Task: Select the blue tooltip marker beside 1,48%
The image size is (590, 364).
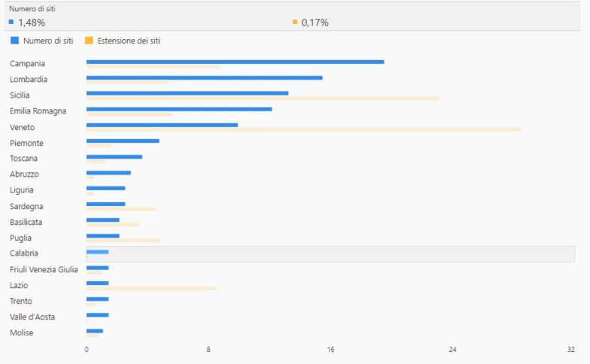Action: [x=11, y=23]
